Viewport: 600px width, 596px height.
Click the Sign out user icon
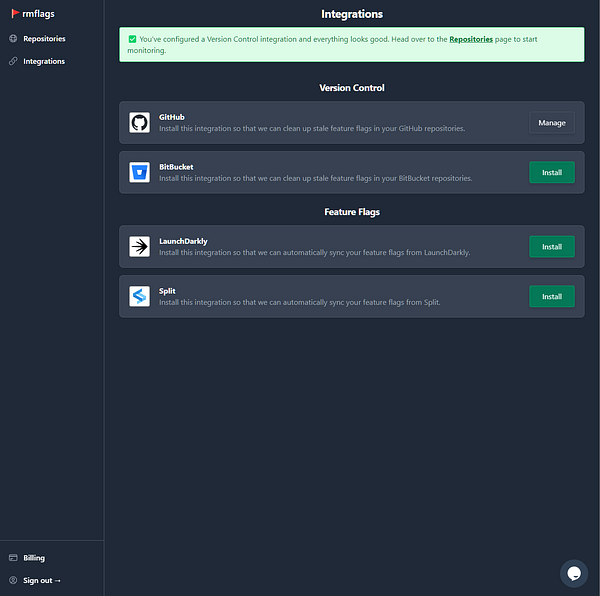point(13,580)
